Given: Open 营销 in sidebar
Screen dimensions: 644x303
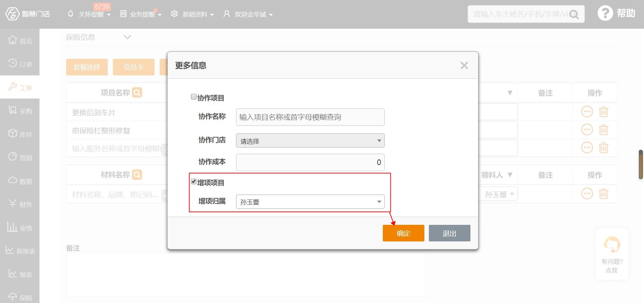Looking at the screenshot, I should click(x=20, y=157).
